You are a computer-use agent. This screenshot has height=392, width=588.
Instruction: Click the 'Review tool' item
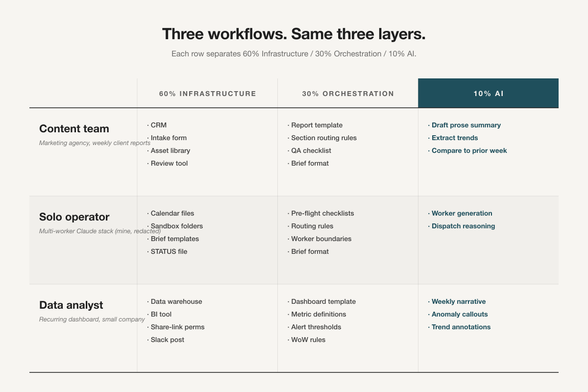(167, 163)
